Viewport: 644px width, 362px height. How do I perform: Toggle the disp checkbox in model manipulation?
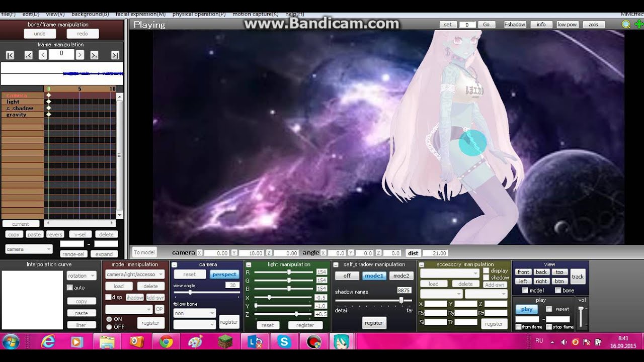(108, 297)
